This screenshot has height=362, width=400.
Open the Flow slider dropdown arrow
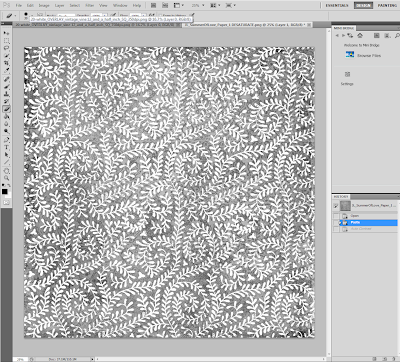point(144,15)
